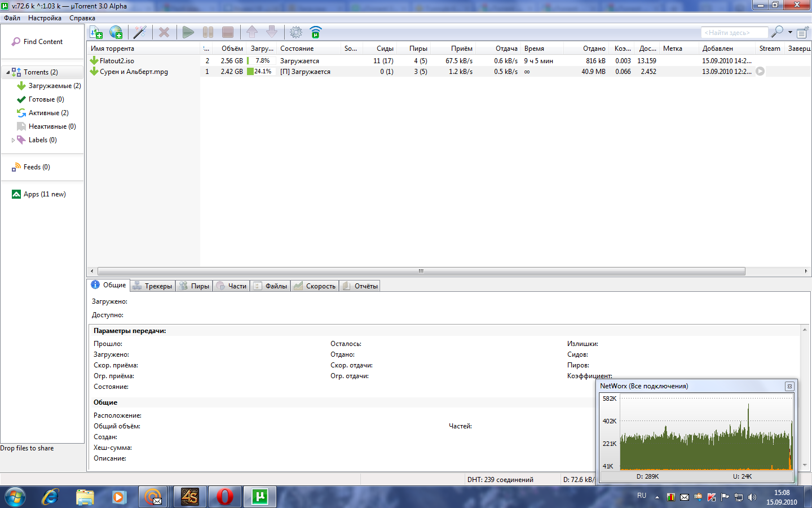Stop the torrent using the stop icon
Image resolution: width=812 pixels, height=508 pixels.
coord(228,32)
